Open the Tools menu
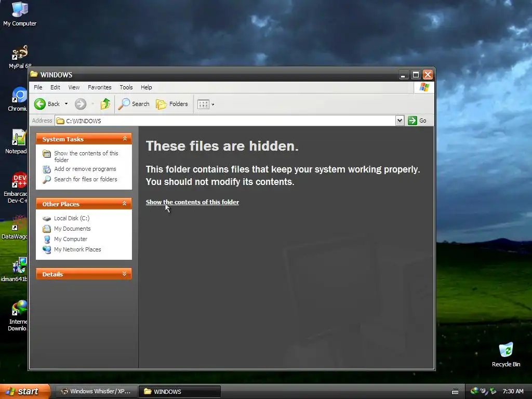The image size is (532, 399). 126,87
